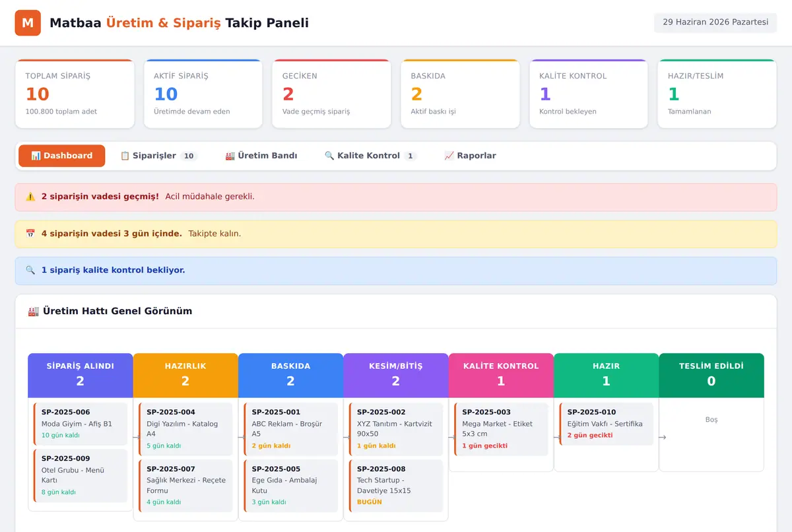This screenshot has height=532, width=792.
Task: Click the Boş placeholder in Teslim Edildi
Action: tap(711, 420)
